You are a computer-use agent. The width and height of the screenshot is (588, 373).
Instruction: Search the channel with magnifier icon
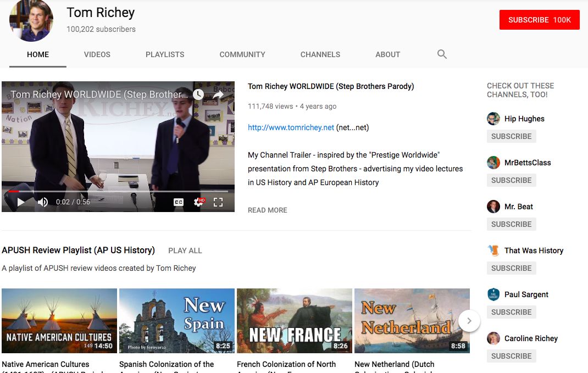442,54
